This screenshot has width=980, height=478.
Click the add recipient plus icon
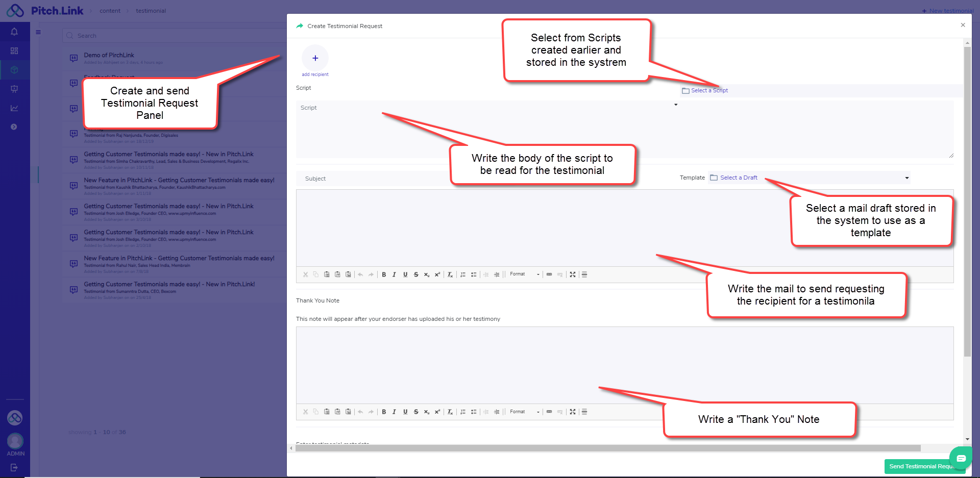tap(315, 58)
